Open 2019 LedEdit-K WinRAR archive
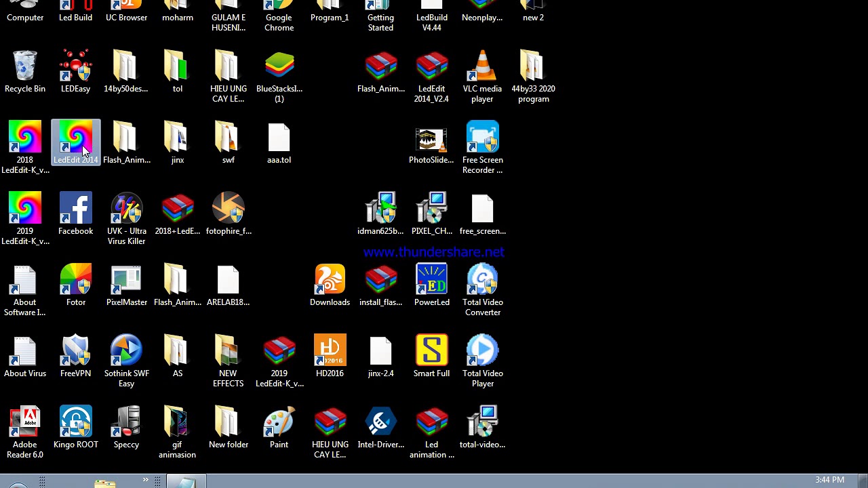The image size is (868, 488). point(279,361)
